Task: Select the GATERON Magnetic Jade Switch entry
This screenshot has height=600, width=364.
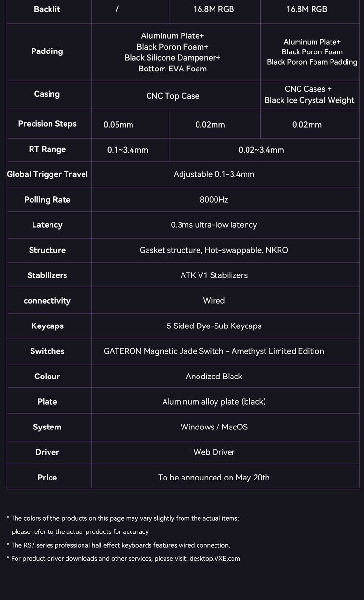Action: tap(214, 351)
